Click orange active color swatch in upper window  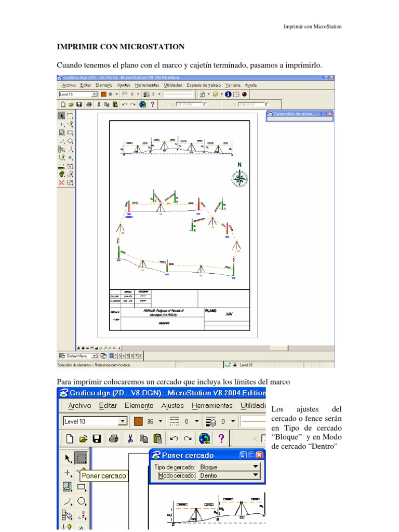(x=104, y=95)
